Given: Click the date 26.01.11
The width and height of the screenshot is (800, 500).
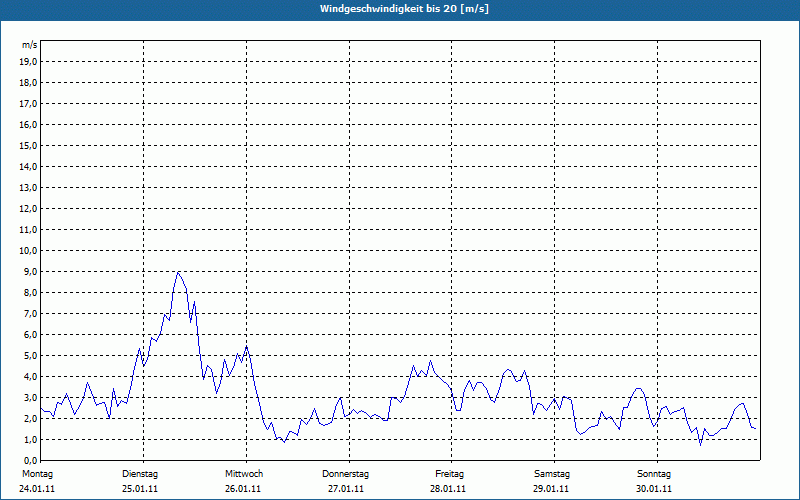Looking at the screenshot, I should coord(243,489).
